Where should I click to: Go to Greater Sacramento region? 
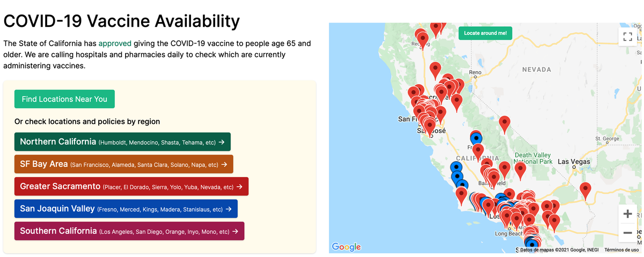(131, 186)
